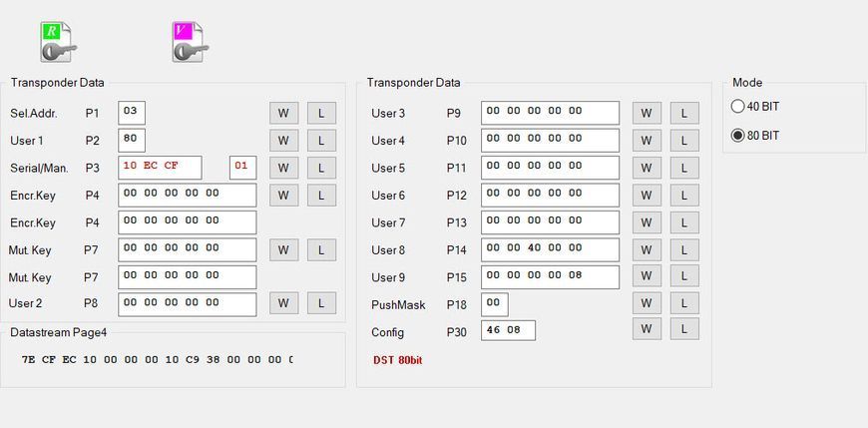Click W for Serial/Man. P3
This screenshot has height=428, width=868.
pos(284,168)
